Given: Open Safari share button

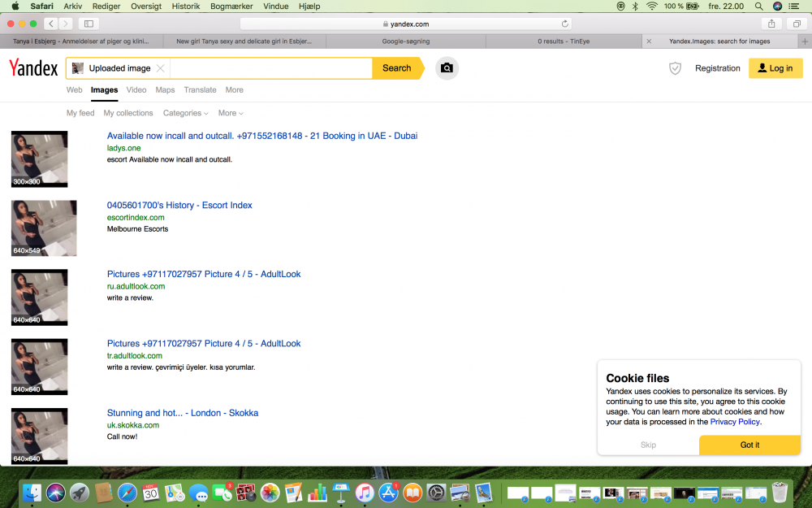Looking at the screenshot, I should (x=771, y=24).
